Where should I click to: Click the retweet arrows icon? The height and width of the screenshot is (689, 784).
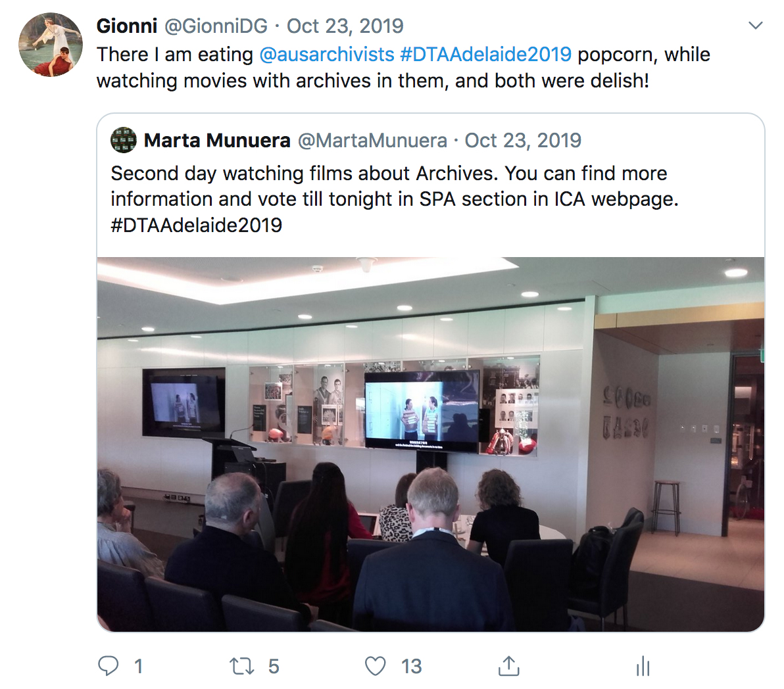241,666
